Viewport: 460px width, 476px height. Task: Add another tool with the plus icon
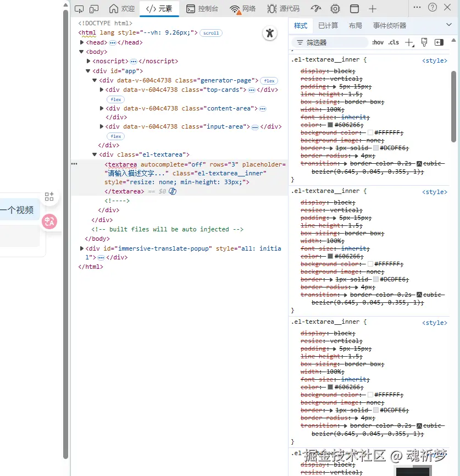pos(373,9)
